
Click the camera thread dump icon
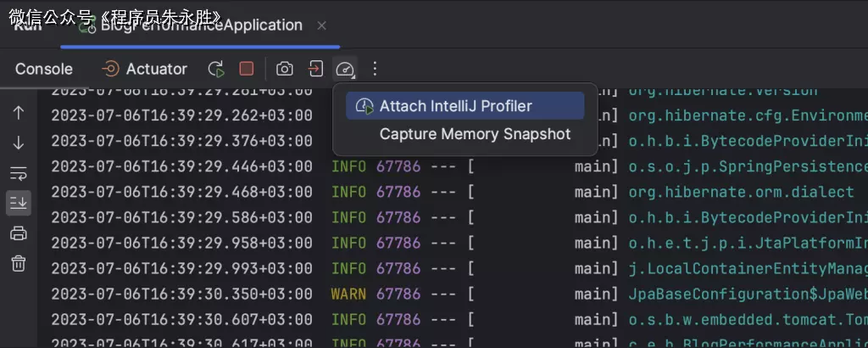tap(285, 69)
